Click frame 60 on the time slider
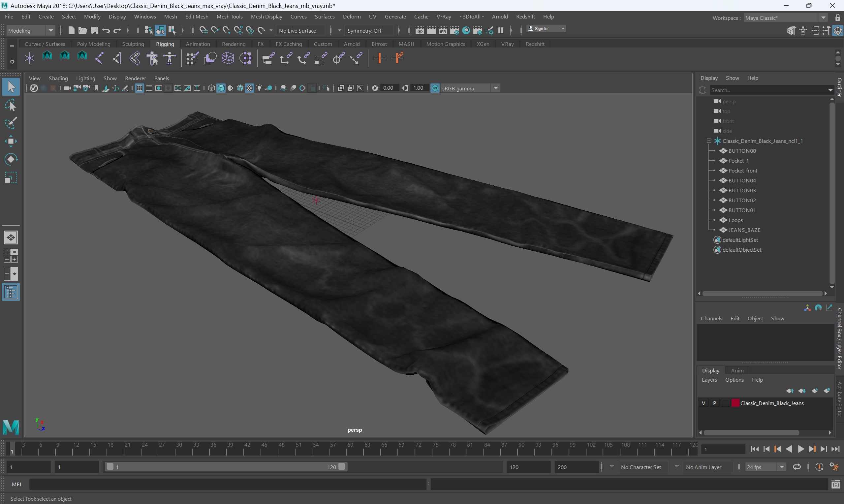 pyautogui.click(x=346, y=449)
